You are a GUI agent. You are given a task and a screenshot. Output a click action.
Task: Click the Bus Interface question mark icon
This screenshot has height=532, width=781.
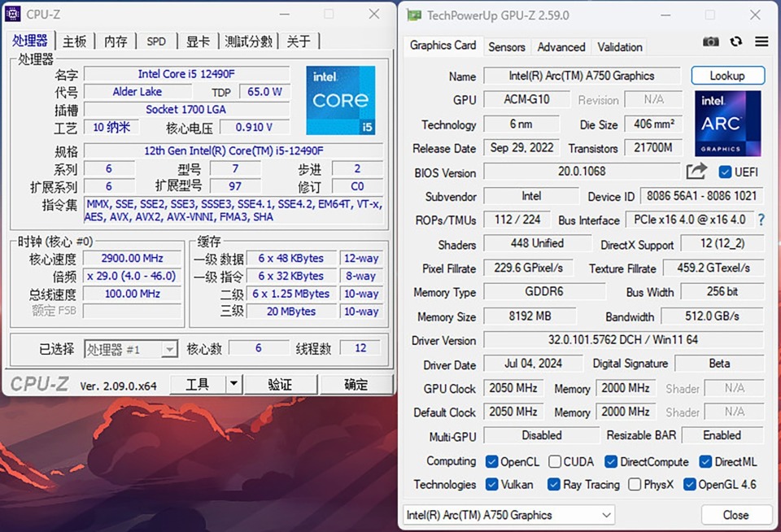tap(761, 220)
